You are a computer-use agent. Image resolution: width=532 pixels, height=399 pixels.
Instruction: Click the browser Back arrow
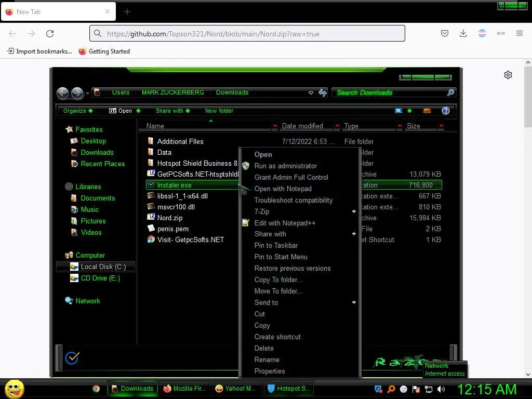pos(12,34)
